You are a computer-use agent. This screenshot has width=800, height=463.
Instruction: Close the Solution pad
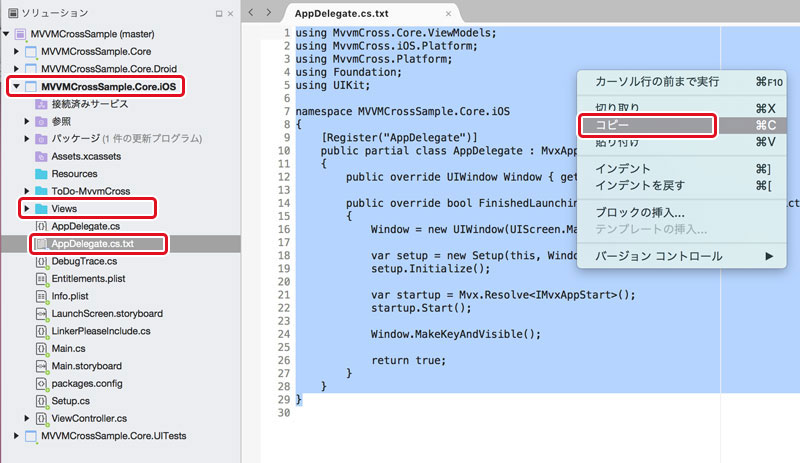tap(231, 14)
